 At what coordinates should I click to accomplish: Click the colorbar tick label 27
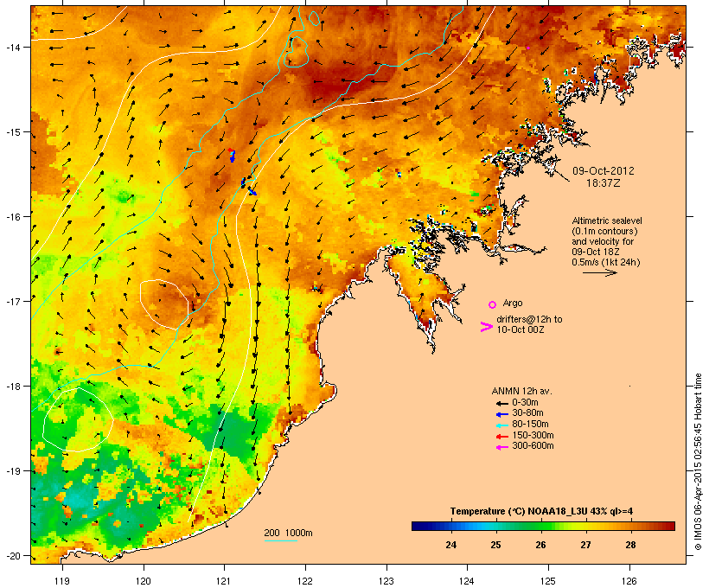(x=585, y=545)
